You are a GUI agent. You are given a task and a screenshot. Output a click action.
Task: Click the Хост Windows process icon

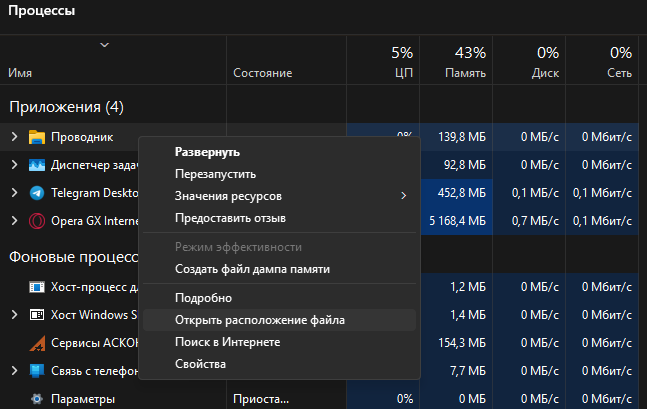37,315
